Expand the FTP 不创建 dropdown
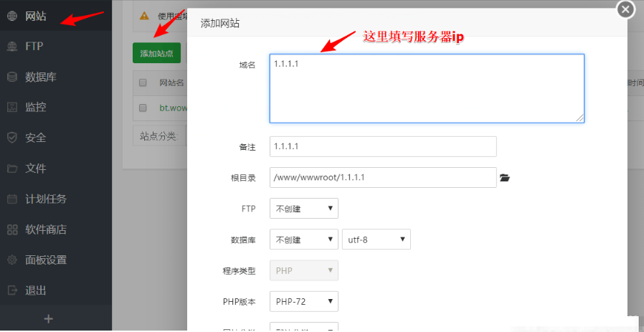Screen dimensions: 644x332 [304, 209]
